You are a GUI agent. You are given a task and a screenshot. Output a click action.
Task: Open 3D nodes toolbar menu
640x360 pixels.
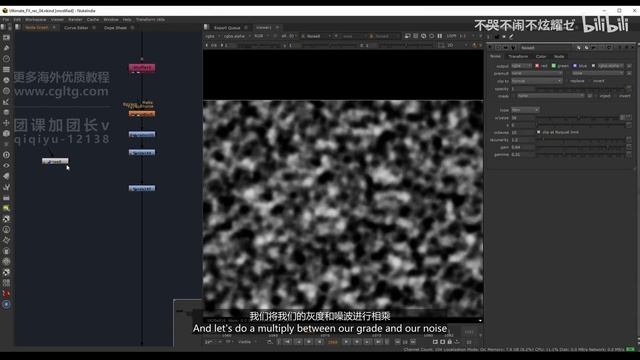point(6,133)
